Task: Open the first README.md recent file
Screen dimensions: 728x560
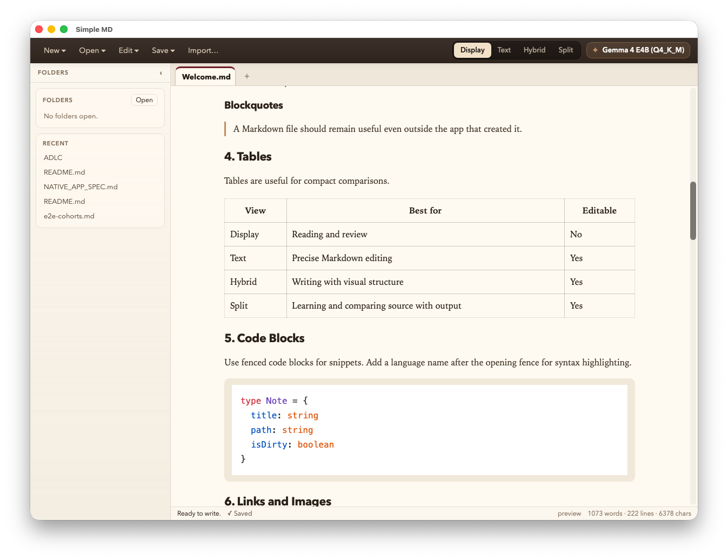Action: click(x=64, y=172)
